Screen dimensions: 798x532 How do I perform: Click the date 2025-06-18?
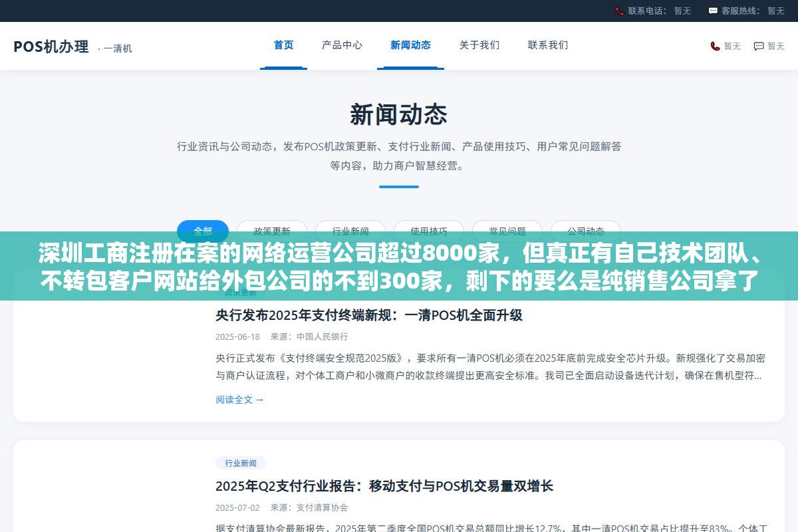click(237, 336)
